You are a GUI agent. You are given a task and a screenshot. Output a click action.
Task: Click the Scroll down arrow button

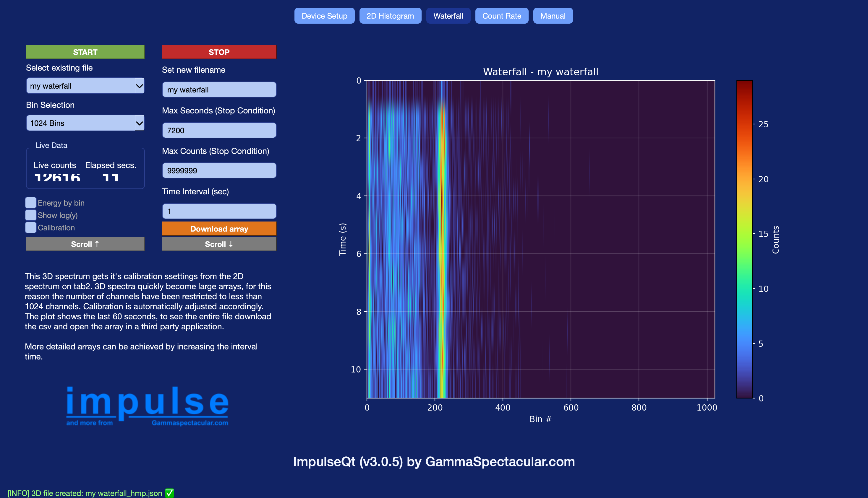(x=219, y=244)
